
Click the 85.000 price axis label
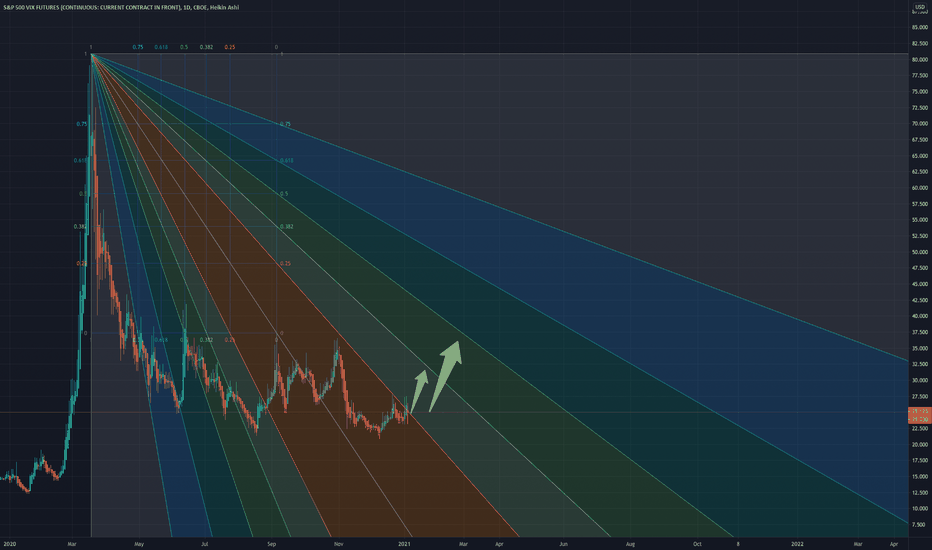[920, 27]
